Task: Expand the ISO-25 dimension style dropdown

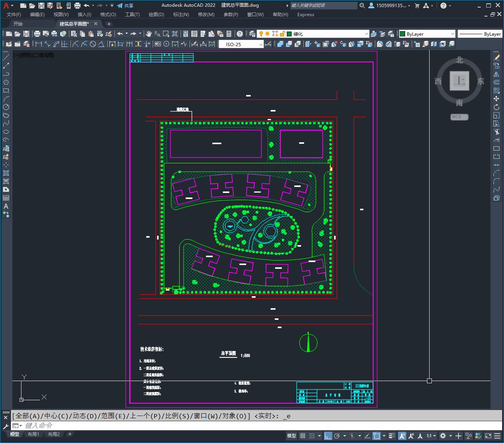Action: (241, 44)
